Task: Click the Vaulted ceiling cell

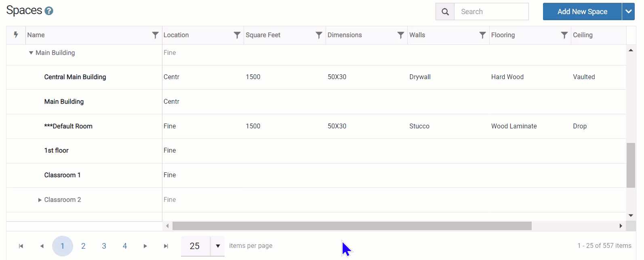Action: point(584,77)
